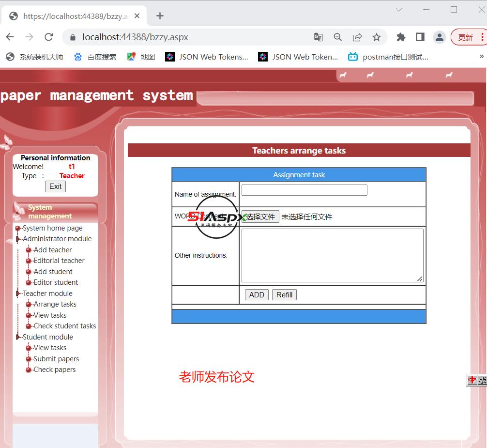Screen dimensions: 487x448
Task: Open the browser Extensions puzzle icon
Action: [401, 37]
